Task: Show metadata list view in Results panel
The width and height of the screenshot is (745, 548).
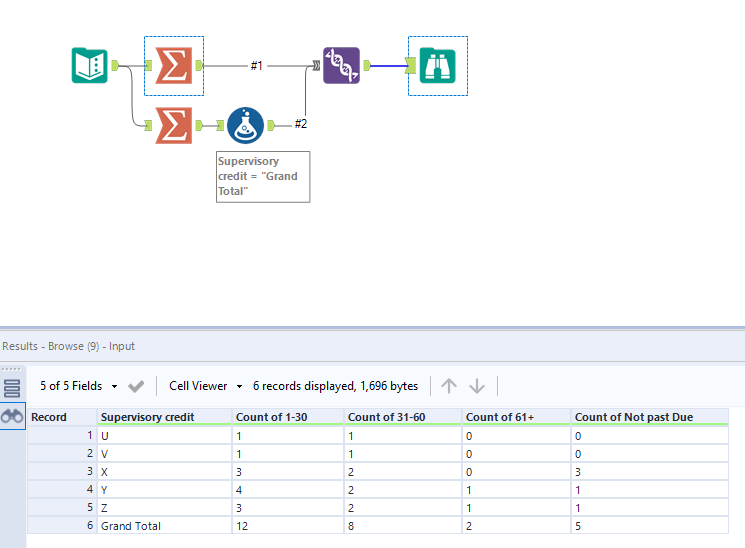Action: (x=13, y=388)
